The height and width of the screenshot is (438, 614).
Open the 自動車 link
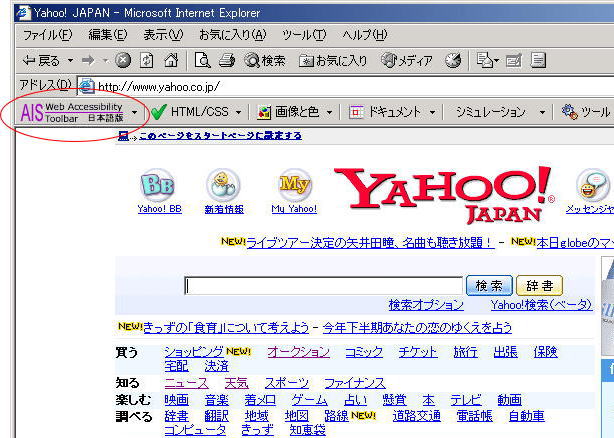pos(526,416)
